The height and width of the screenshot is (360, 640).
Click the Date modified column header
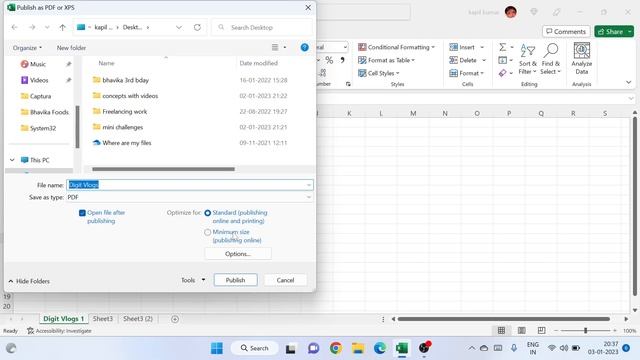point(258,63)
